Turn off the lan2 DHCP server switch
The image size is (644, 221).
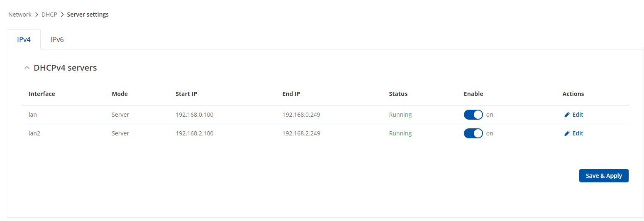coord(473,133)
